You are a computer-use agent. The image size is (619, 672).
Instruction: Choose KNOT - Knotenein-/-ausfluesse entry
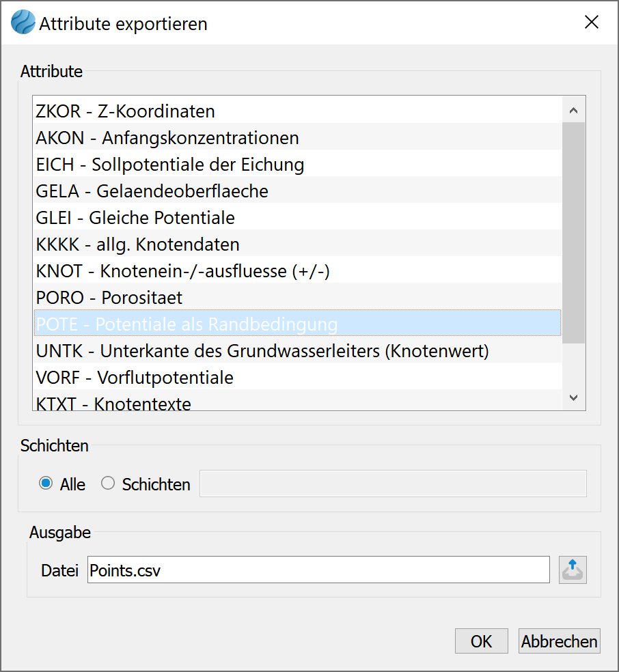pyautogui.click(x=297, y=270)
